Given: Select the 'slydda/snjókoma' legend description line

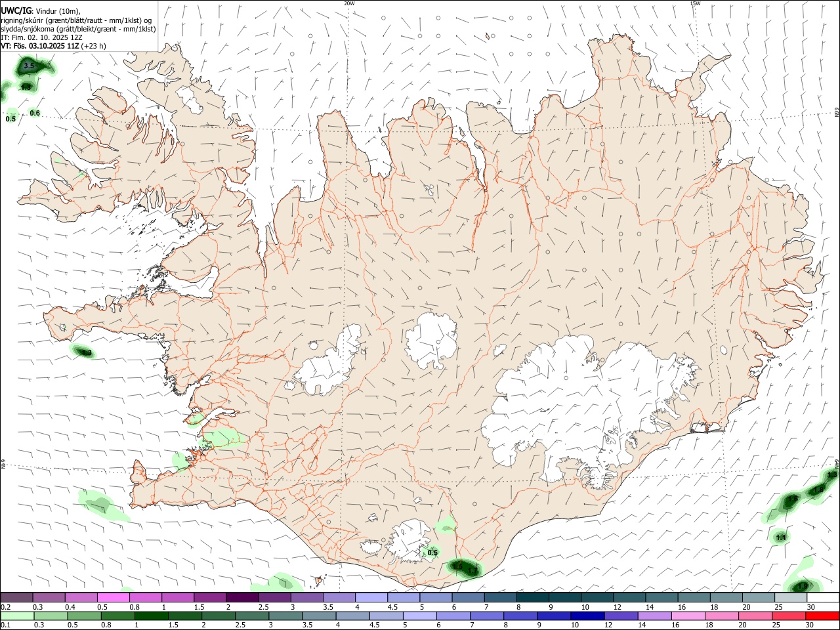Looking at the screenshot, I should click(x=78, y=29).
